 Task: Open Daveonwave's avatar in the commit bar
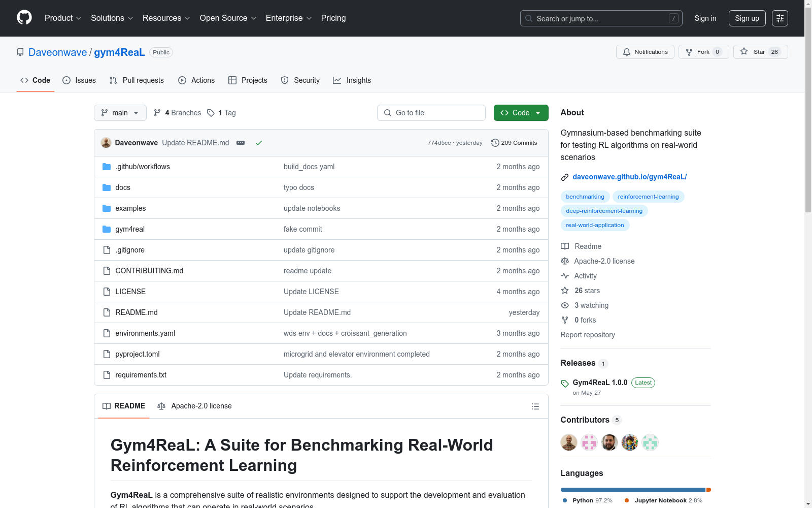(106, 143)
